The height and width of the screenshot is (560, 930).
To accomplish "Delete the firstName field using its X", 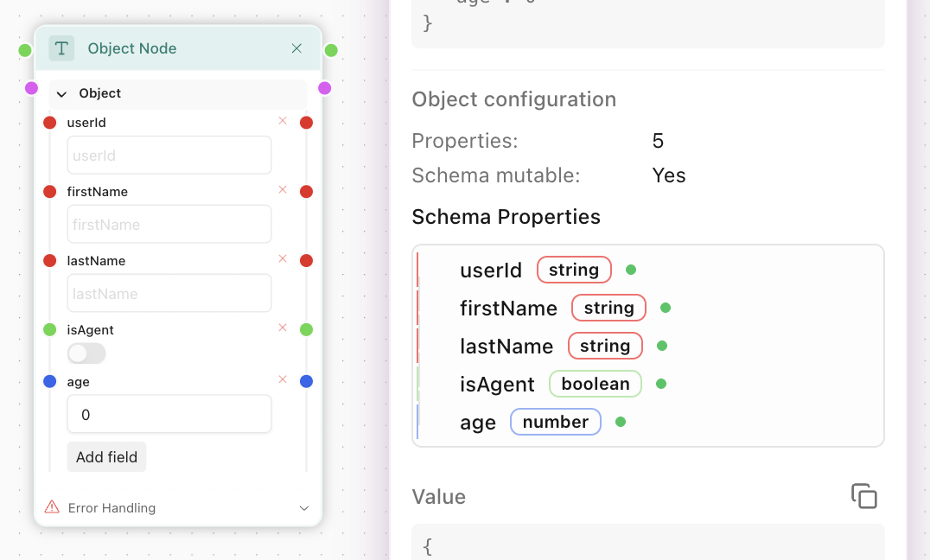I will click(283, 190).
